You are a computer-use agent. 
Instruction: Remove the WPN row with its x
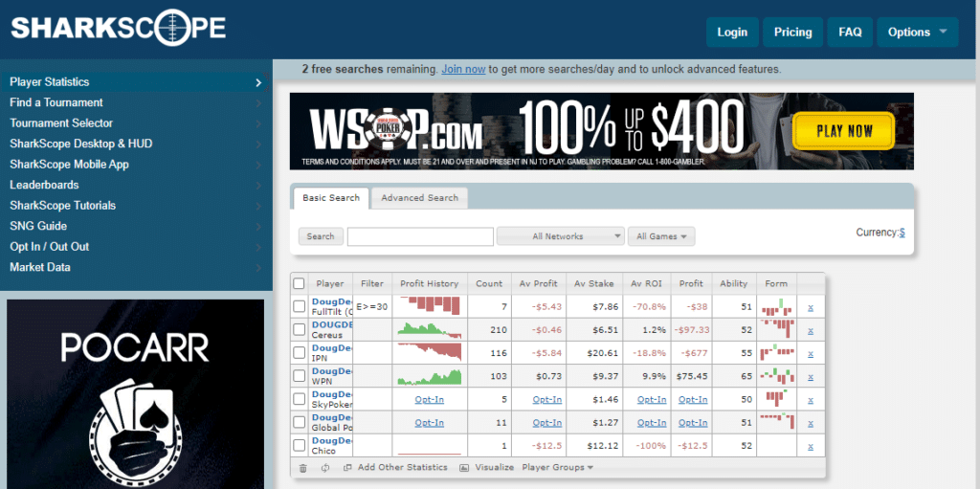[811, 377]
